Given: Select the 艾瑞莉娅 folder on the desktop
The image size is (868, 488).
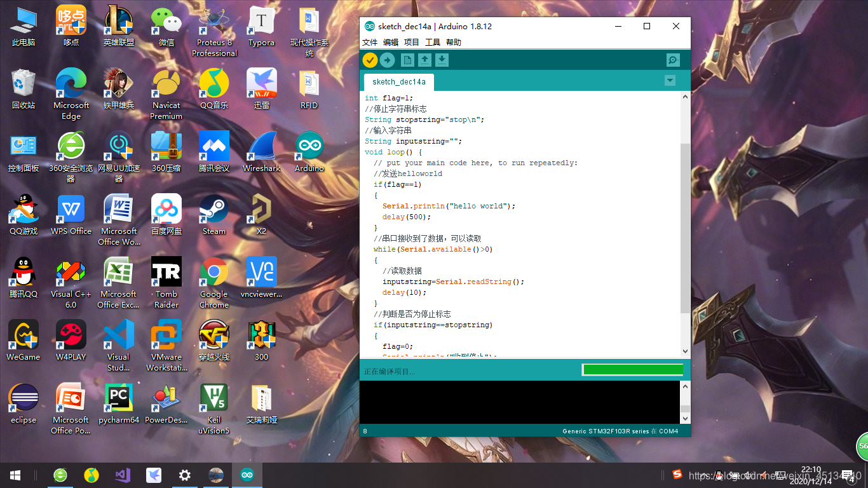Looking at the screenshot, I should point(261,404).
